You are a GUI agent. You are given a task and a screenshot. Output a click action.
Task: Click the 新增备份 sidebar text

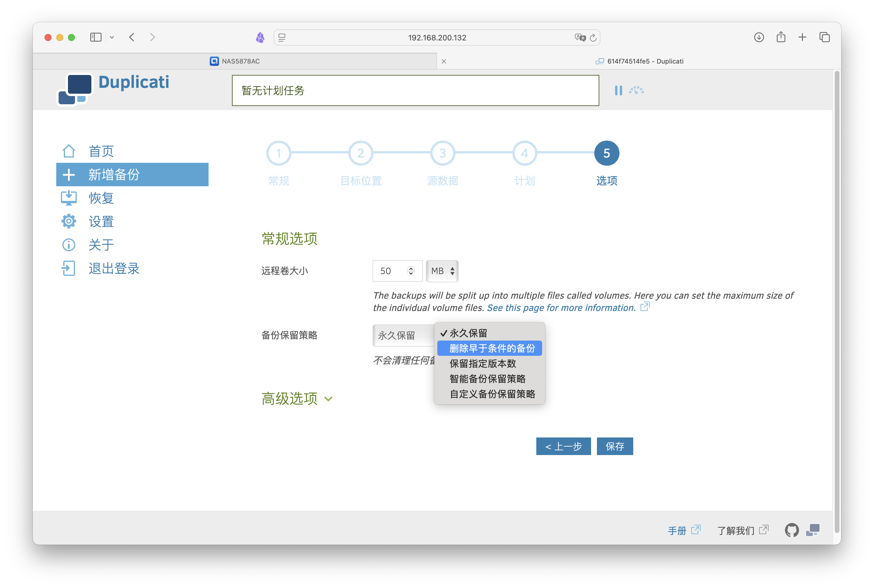click(x=114, y=175)
